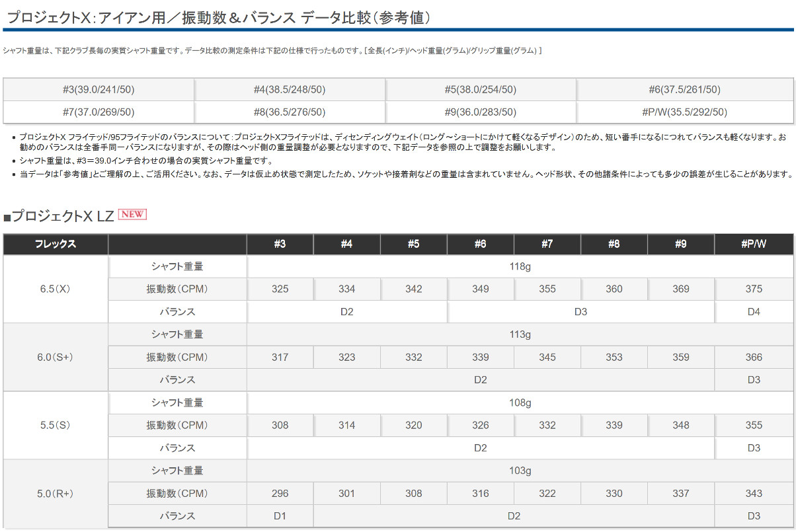
Task: Click the spec cell #6(37.5/261/50)
Action: click(x=685, y=90)
